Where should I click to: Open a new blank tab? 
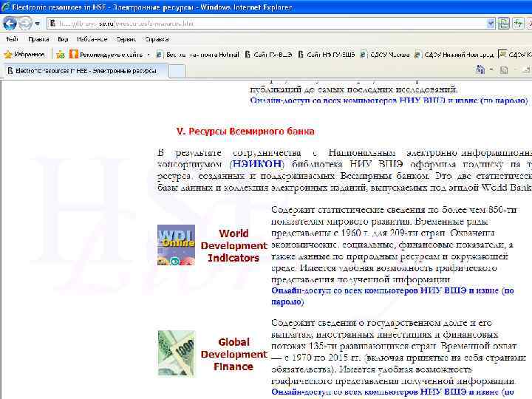(177, 71)
